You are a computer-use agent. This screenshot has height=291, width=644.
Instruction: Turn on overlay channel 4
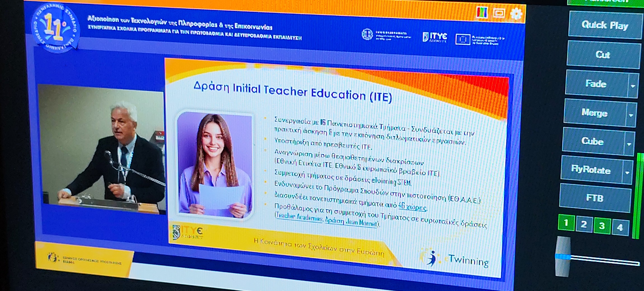coord(620,227)
